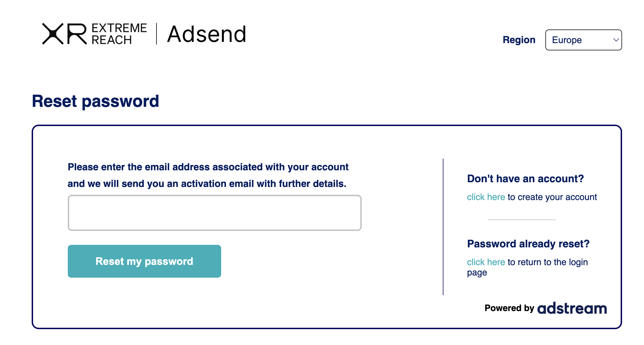Click the email instruction text above the field
The height and width of the screenshot is (345, 644).
tap(208, 175)
